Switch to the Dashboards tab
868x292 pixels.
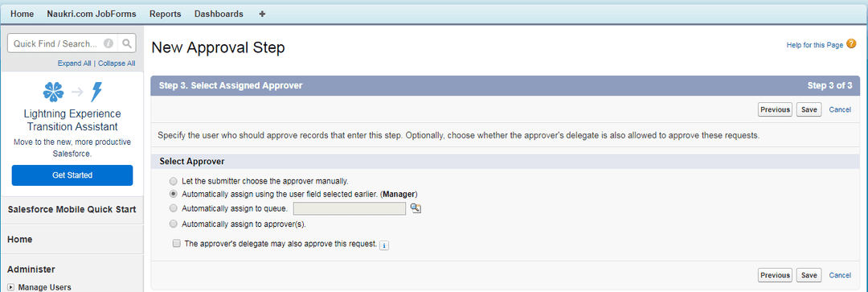[219, 14]
